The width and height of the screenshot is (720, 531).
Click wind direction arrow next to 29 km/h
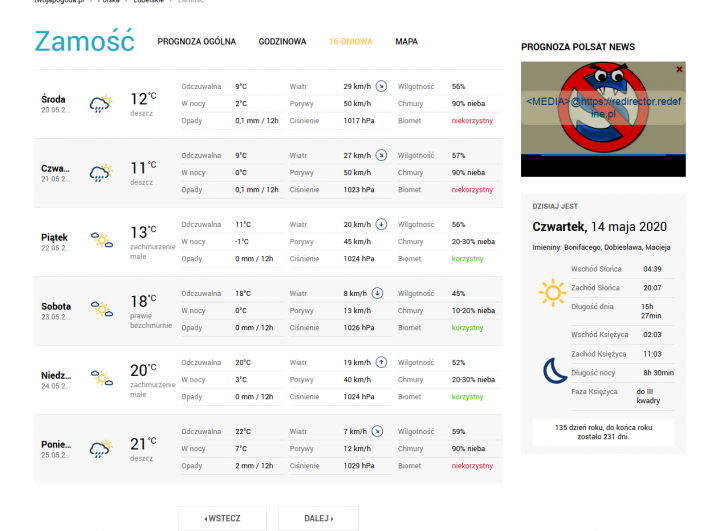[x=381, y=86]
